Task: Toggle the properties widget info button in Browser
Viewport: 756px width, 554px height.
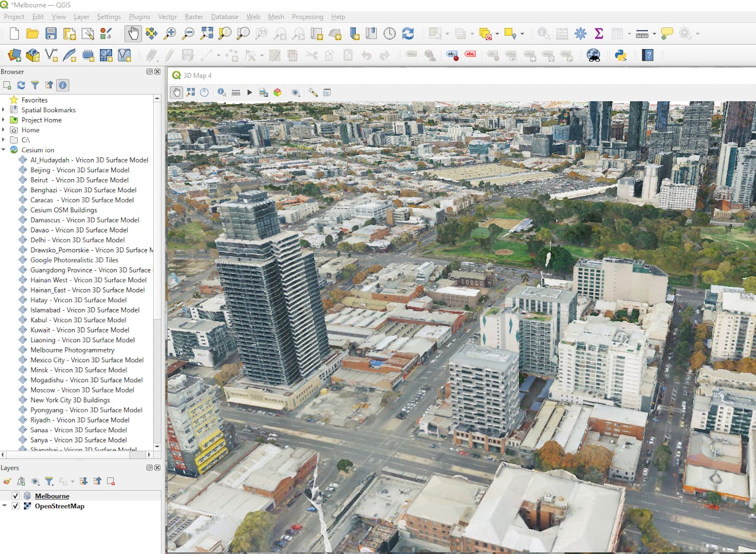Action: [63, 85]
